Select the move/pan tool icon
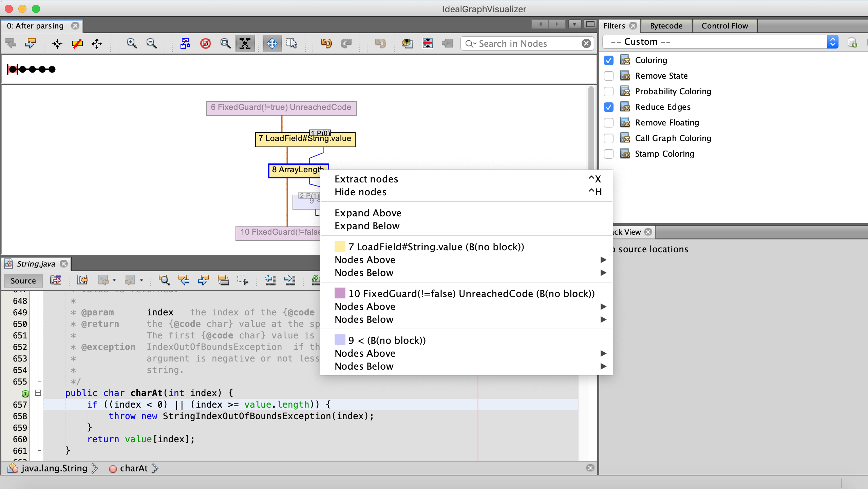Viewport: 868px width, 489px height. coord(272,43)
